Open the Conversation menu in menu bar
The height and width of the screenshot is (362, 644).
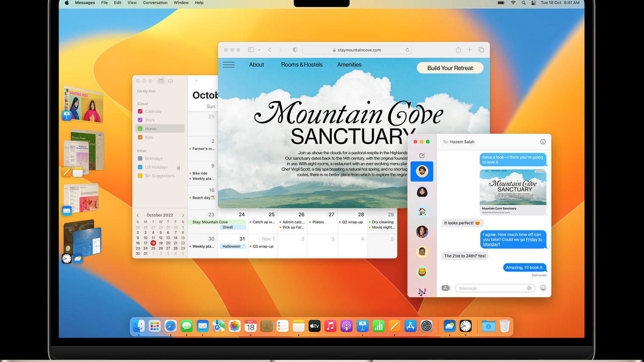click(155, 3)
